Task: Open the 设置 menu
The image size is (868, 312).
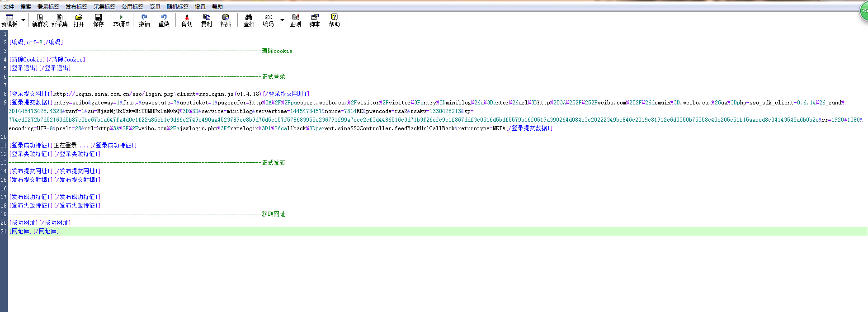Action: 200,7
